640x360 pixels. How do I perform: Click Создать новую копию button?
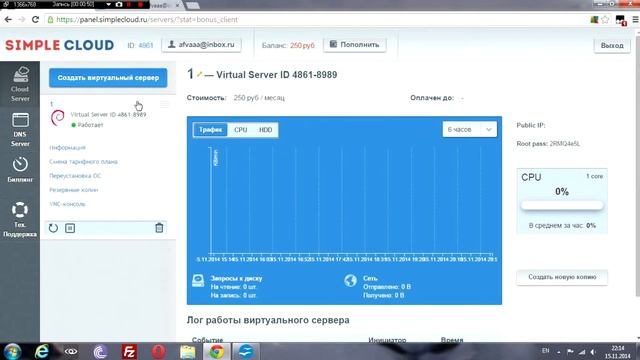tap(562, 277)
